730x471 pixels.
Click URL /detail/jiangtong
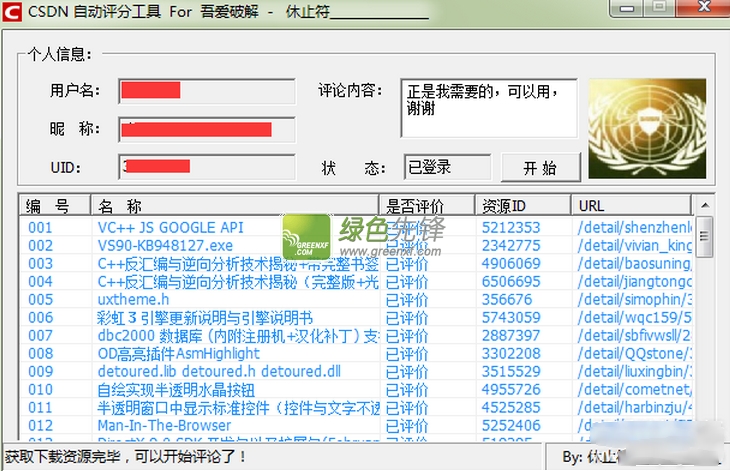point(635,282)
